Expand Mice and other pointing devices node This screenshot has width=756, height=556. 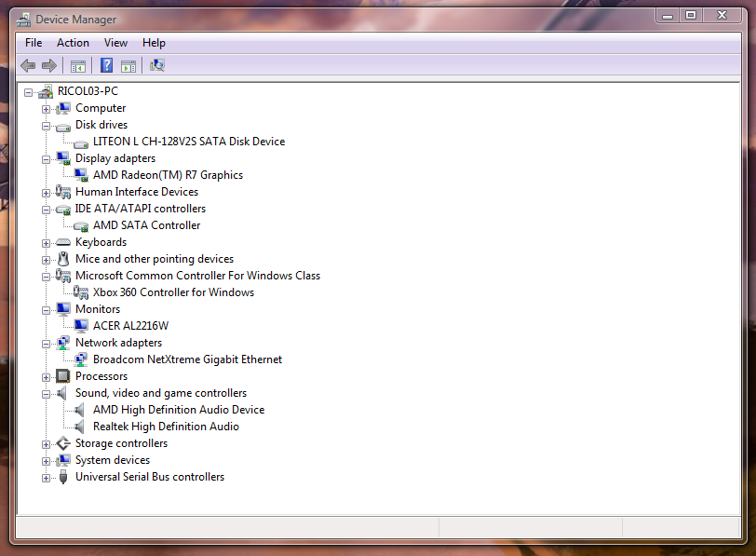point(47,260)
